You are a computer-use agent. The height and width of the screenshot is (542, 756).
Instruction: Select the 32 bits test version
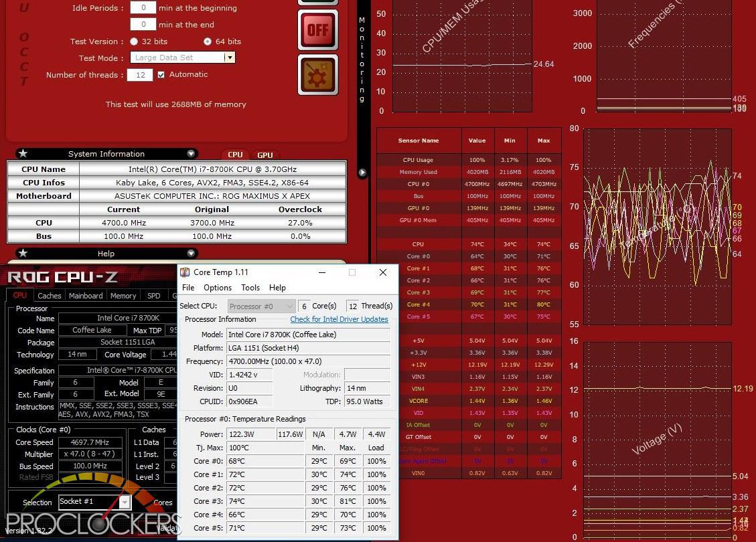coord(134,41)
